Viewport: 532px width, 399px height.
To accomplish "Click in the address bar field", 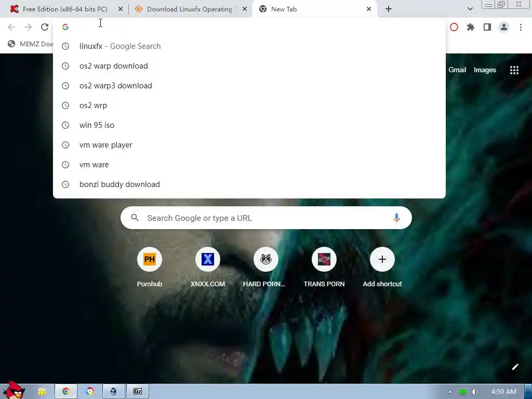I will (x=249, y=27).
